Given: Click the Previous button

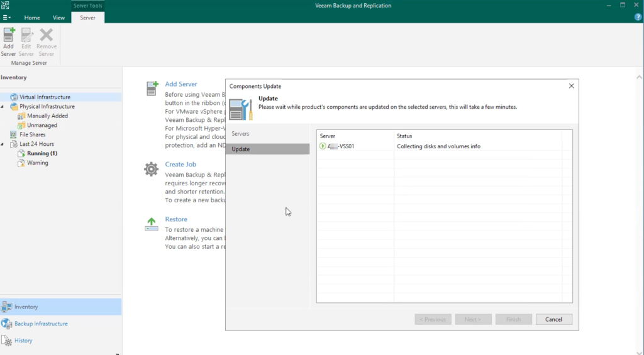Looking at the screenshot, I should 433,319.
